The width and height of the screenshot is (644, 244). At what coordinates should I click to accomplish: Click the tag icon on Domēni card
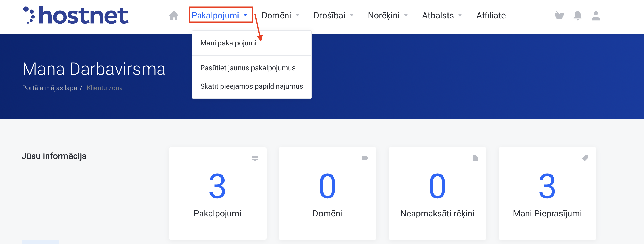click(365, 158)
